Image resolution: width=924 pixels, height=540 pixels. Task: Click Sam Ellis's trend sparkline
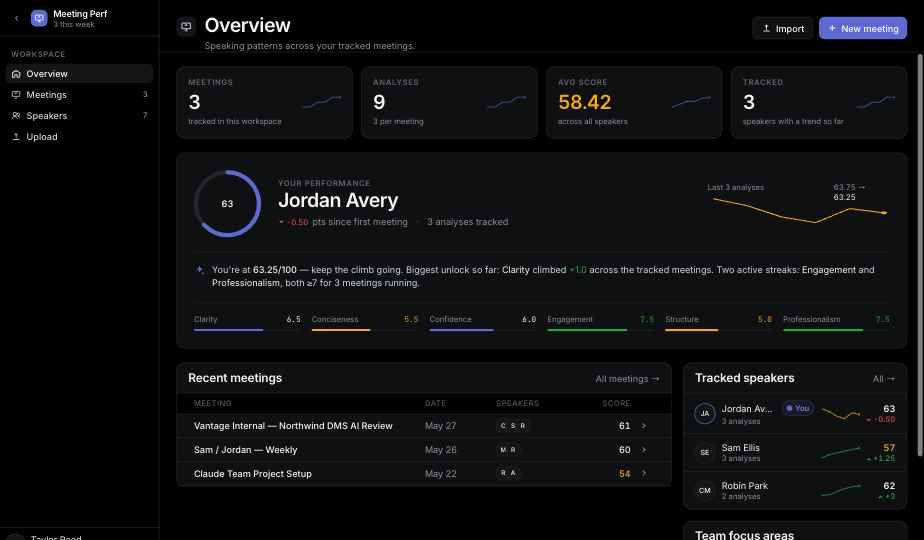click(x=841, y=453)
